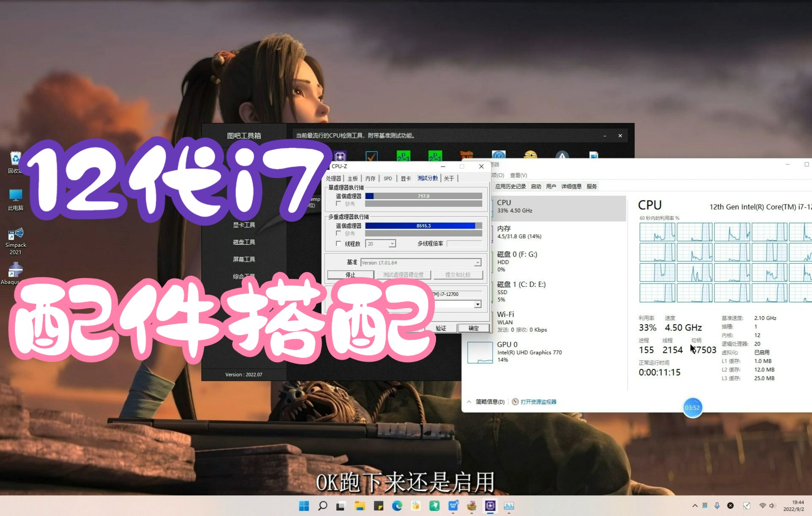Open the thread count dropdown showing 20
The width and height of the screenshot is (812, 516).
(392, 244)
